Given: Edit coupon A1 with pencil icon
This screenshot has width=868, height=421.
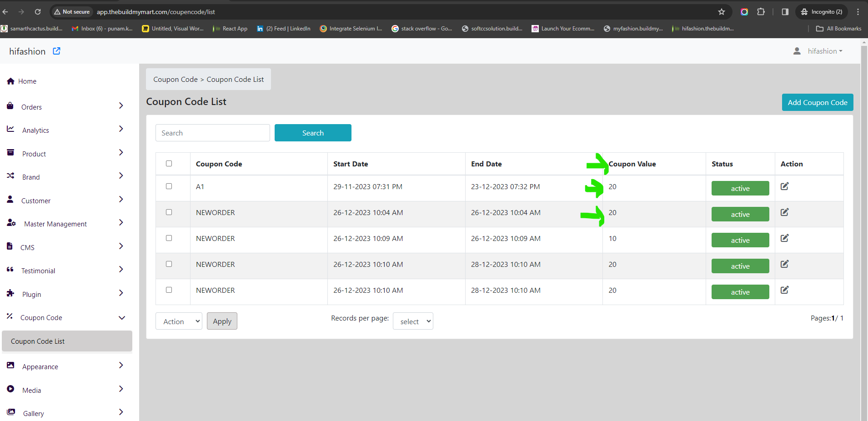Looking at the screenshot, I should (785, 186).
